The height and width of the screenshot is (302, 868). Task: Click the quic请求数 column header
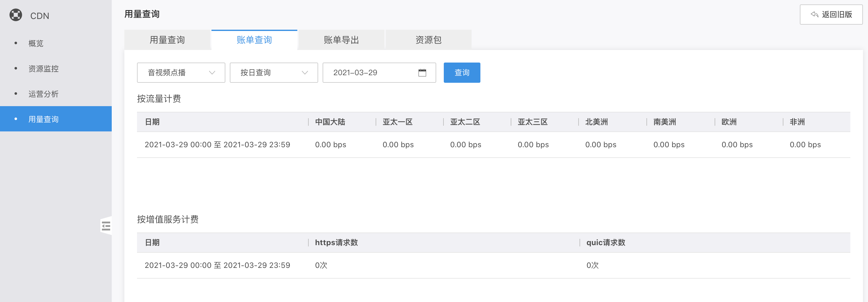tap(605, 243)
